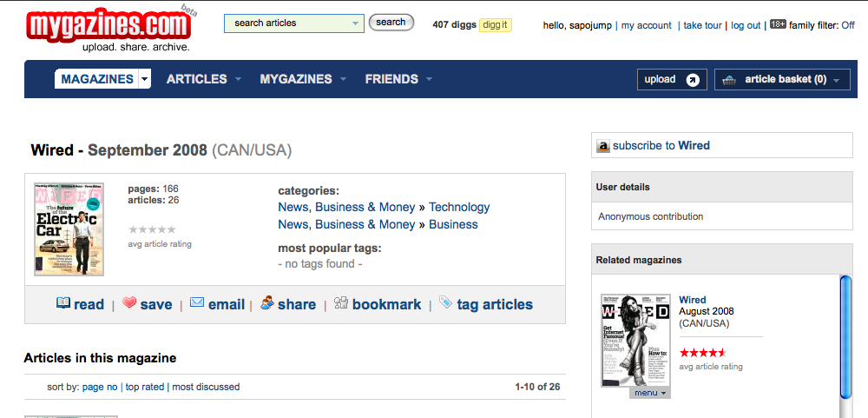868x418 pixels.
Task: Click the log out link
Action: point(746,25)
